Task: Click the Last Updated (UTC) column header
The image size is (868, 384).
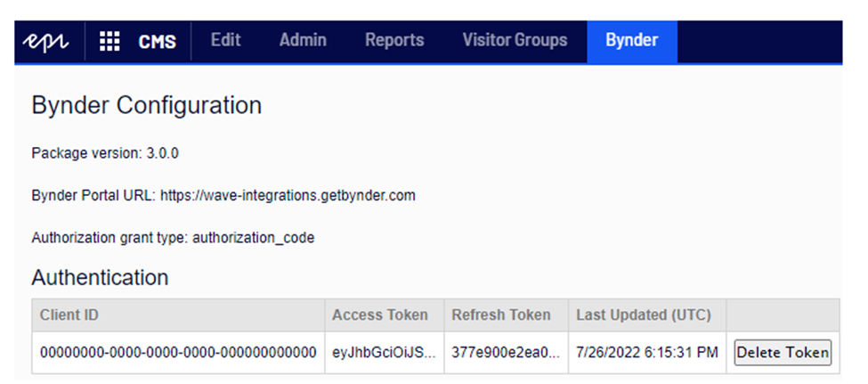Action: click(x=641, y=315)
